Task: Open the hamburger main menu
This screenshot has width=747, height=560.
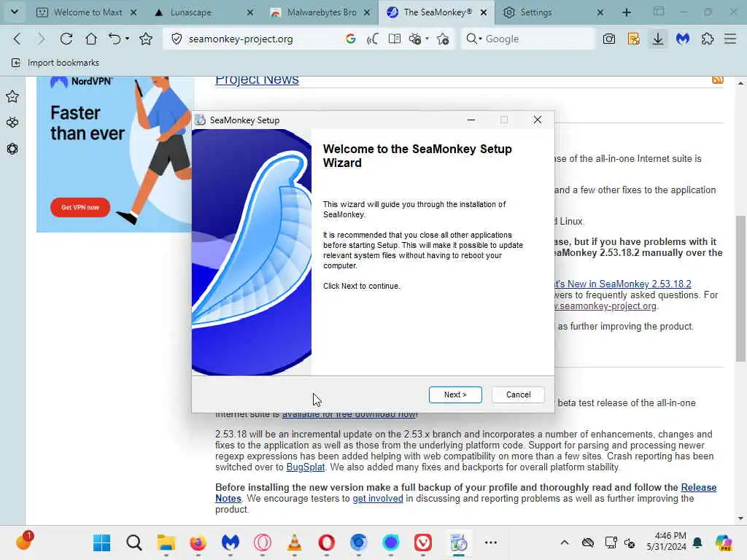Action: pos(730,39)
